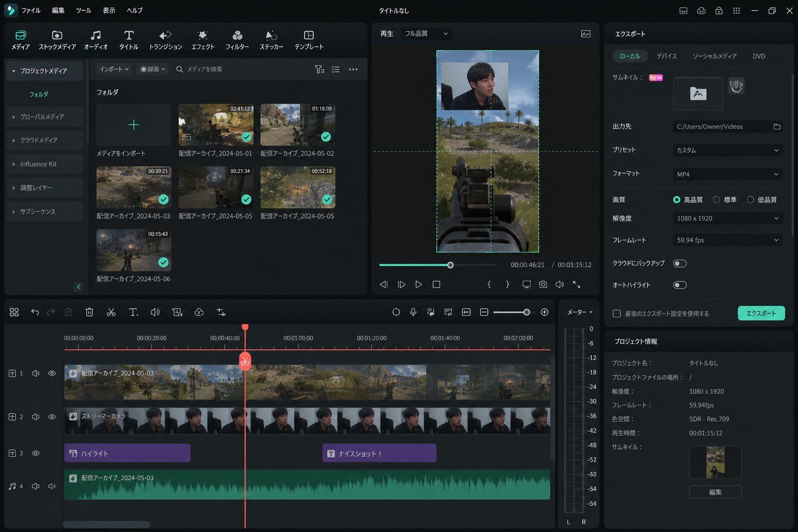Open the Stickers (ステッカー) tab

click(271, 40)
